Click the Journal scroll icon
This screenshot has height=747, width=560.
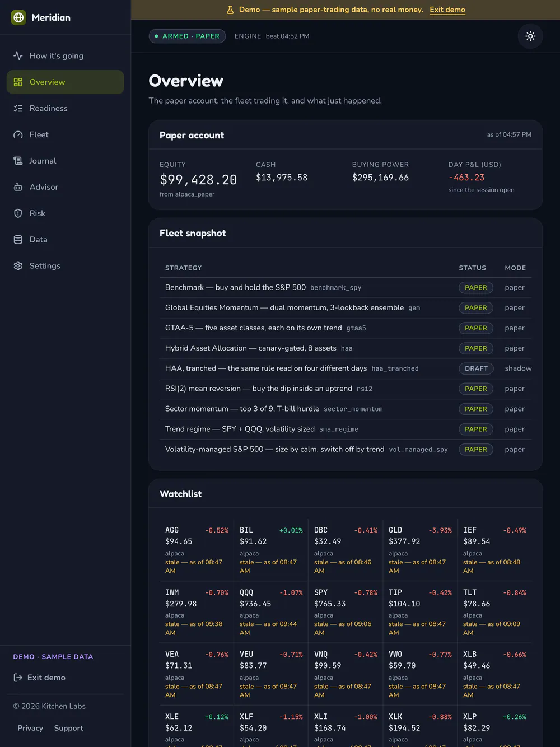[x=18, y=161]
